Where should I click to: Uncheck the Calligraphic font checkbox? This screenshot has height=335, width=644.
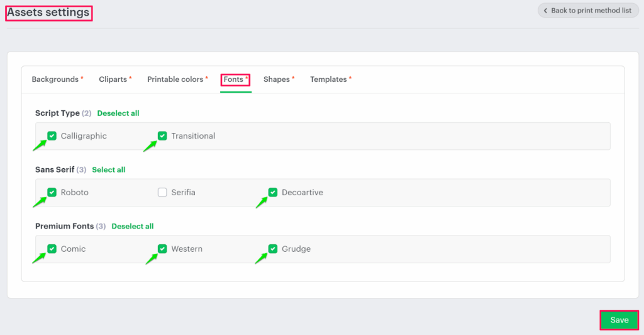(x=52, y=136)
